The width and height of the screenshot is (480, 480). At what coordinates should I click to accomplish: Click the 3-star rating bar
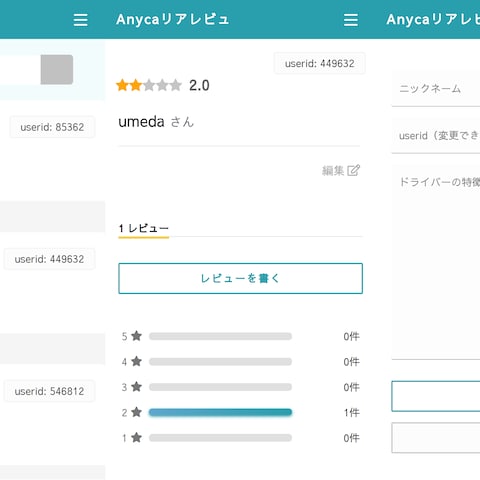[220, 387]
